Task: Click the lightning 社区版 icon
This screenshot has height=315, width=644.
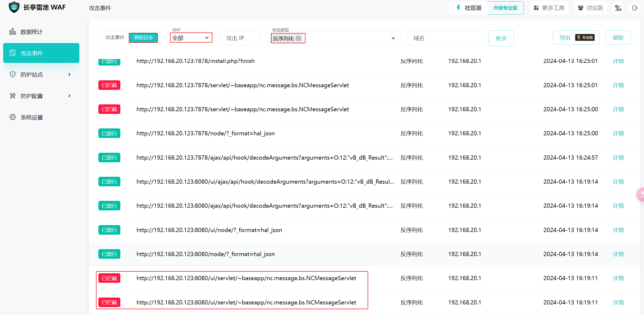Action: pyautogui.click(x=458, y=8)
